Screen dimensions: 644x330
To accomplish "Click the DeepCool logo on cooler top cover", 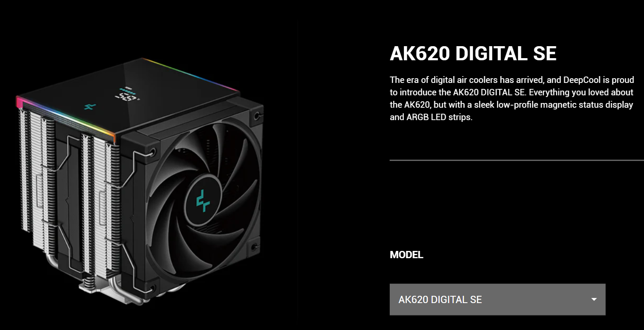I will [90, 106].
